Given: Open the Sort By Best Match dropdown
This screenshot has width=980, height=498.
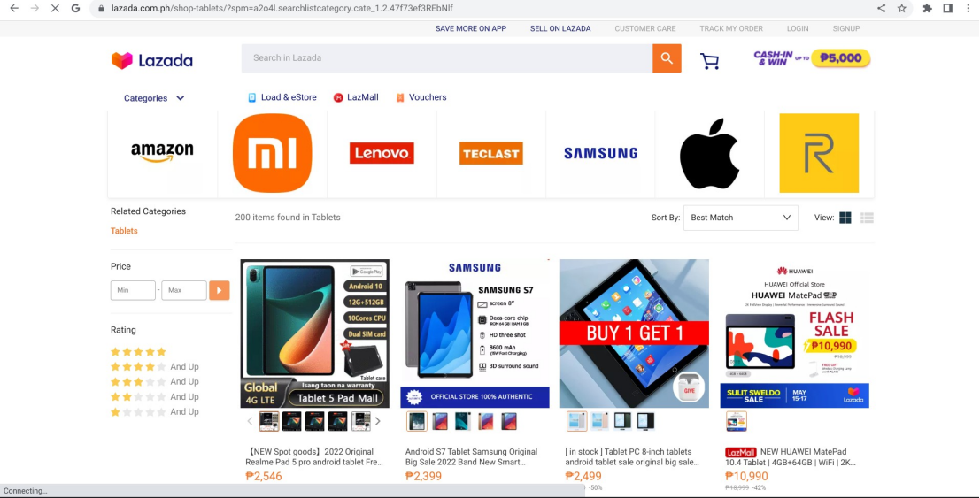Looking at the screenshot, I should (741, 218).
